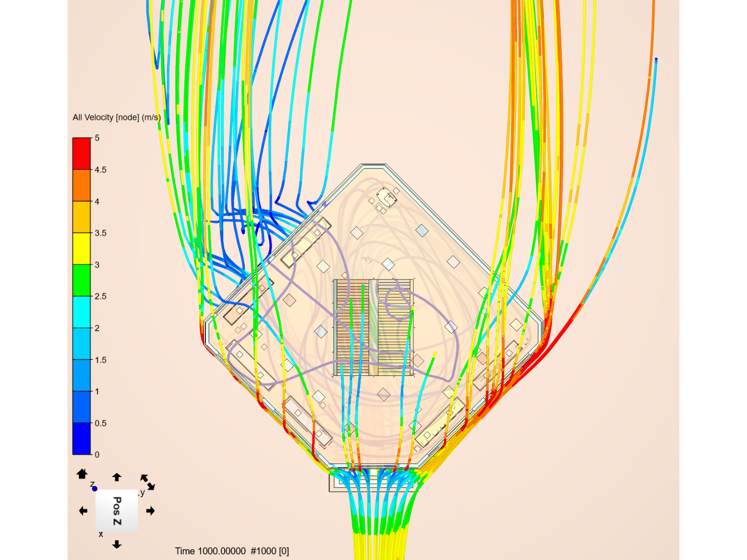Click the cyan 2–2.5 legend band
The height and width of the screenshot is (560, 747).
(81, 312)
